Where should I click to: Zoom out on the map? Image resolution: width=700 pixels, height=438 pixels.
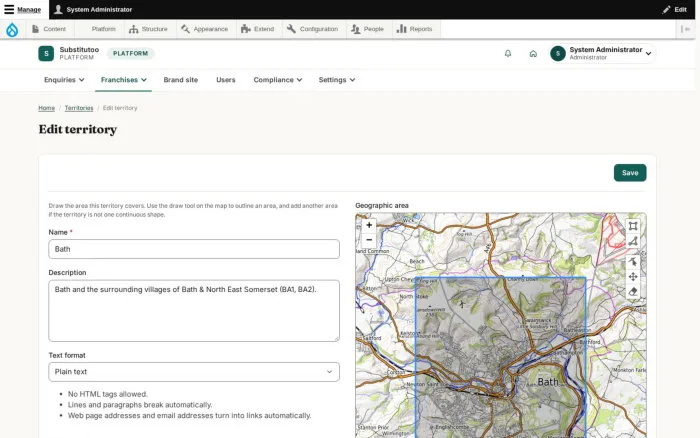[x=369, y=240]
